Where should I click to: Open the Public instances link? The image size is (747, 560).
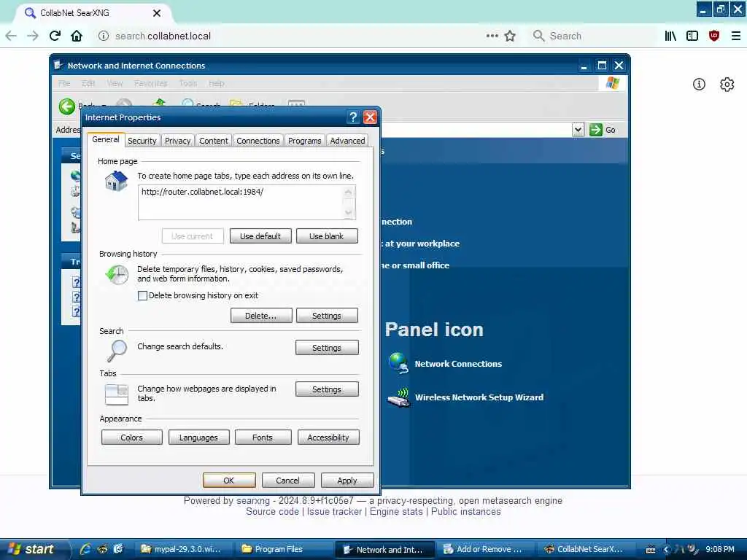[466, 511]
